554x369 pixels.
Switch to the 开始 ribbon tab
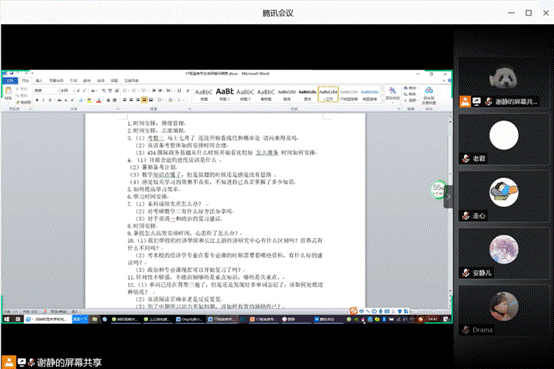(x=26, y=81)
